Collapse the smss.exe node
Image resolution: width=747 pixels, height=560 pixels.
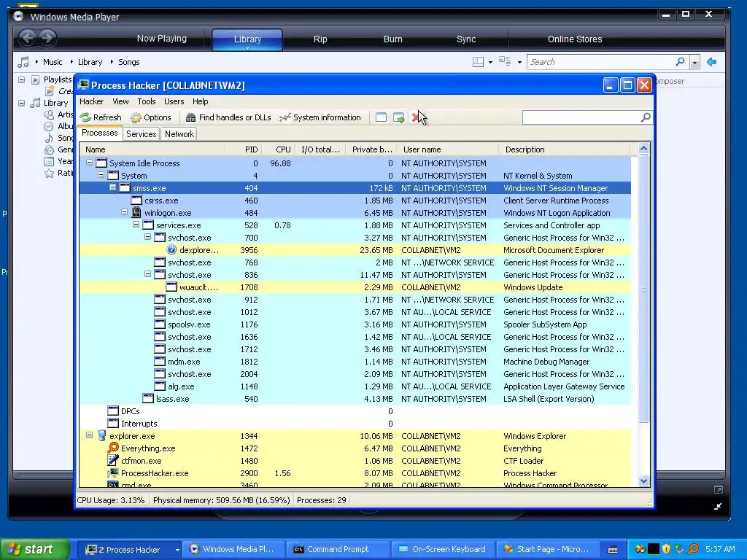(x=112, y=187)
